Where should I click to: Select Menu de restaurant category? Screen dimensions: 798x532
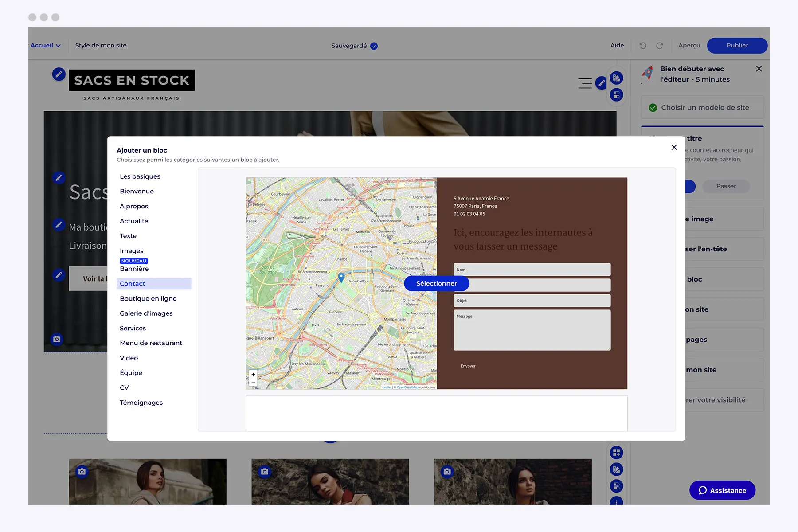pyautogui.click(x=151, y=343)
